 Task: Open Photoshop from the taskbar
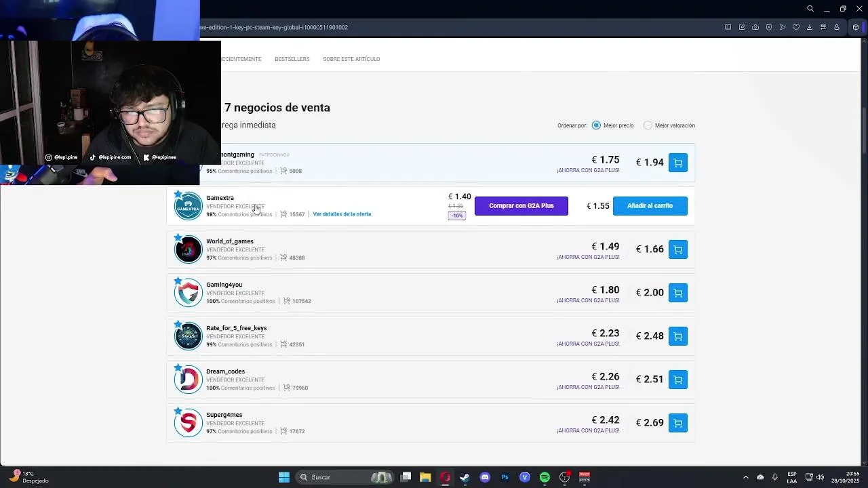505,477
